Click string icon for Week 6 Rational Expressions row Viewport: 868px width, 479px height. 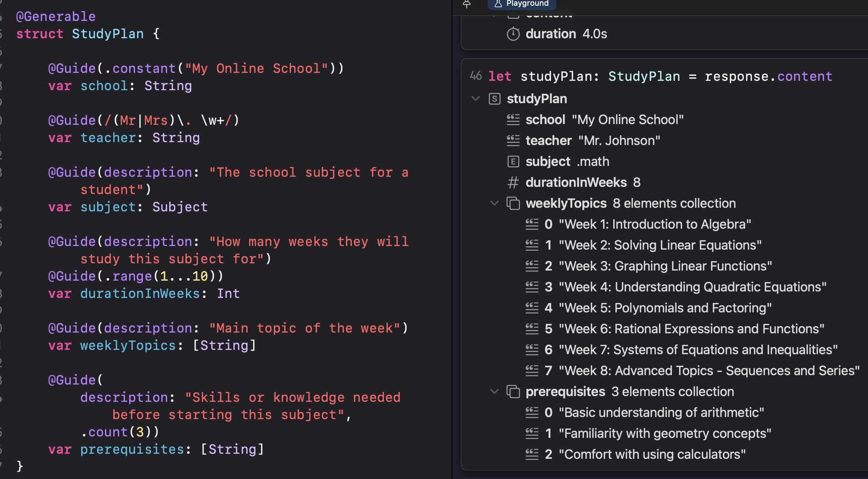(532, 329)
